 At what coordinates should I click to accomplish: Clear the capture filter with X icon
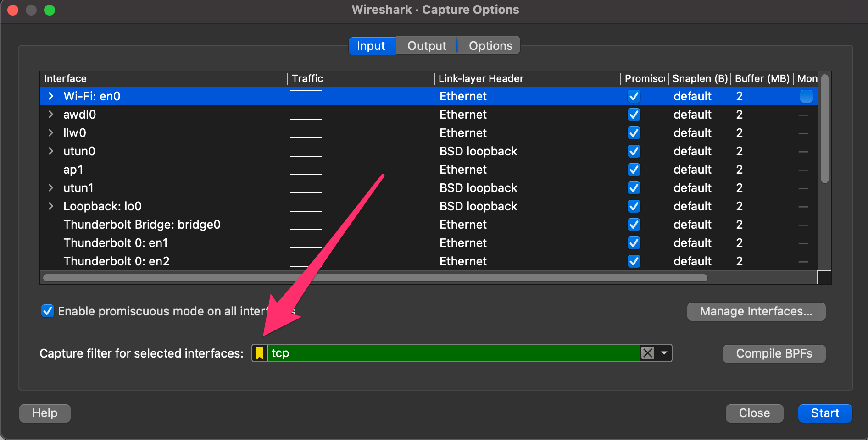[647, 353]
